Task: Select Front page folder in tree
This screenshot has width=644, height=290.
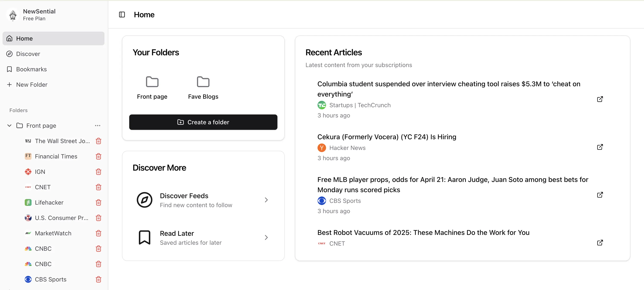Action: [x=41, y=126]
